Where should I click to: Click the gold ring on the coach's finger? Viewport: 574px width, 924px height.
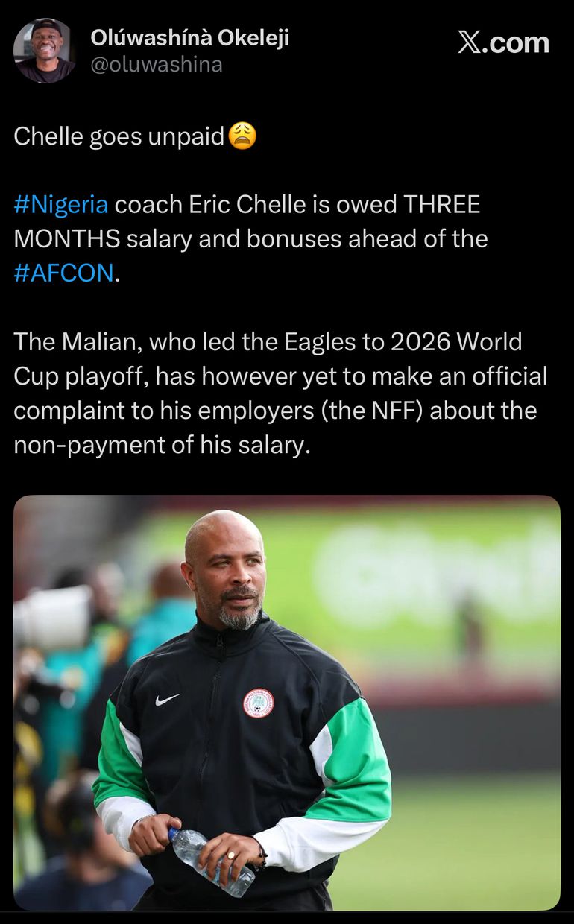click(231, 855)
